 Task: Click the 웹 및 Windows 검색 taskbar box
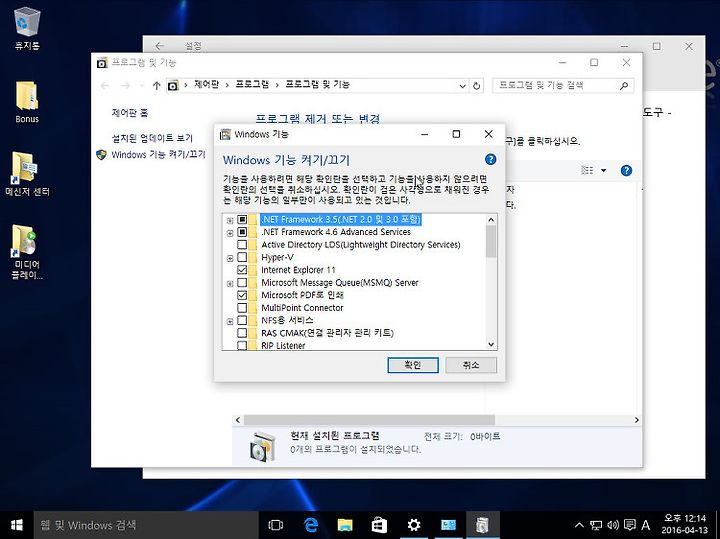(x=146, y=525)
